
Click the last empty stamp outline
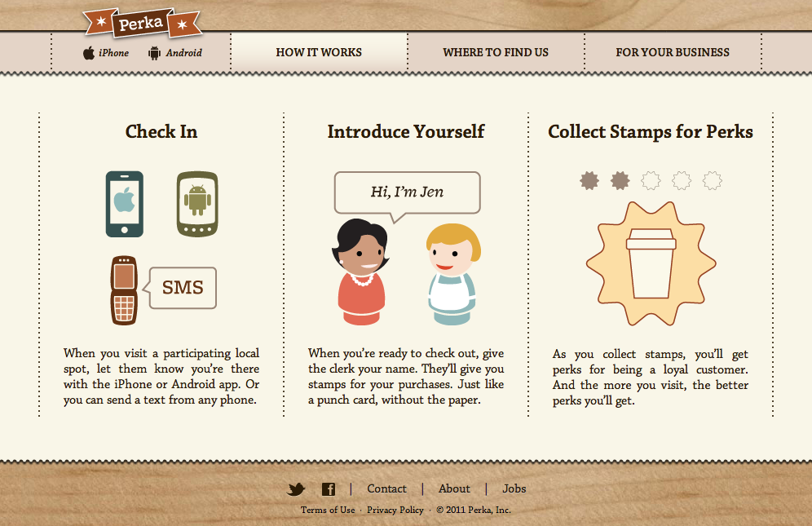[712, 180]
